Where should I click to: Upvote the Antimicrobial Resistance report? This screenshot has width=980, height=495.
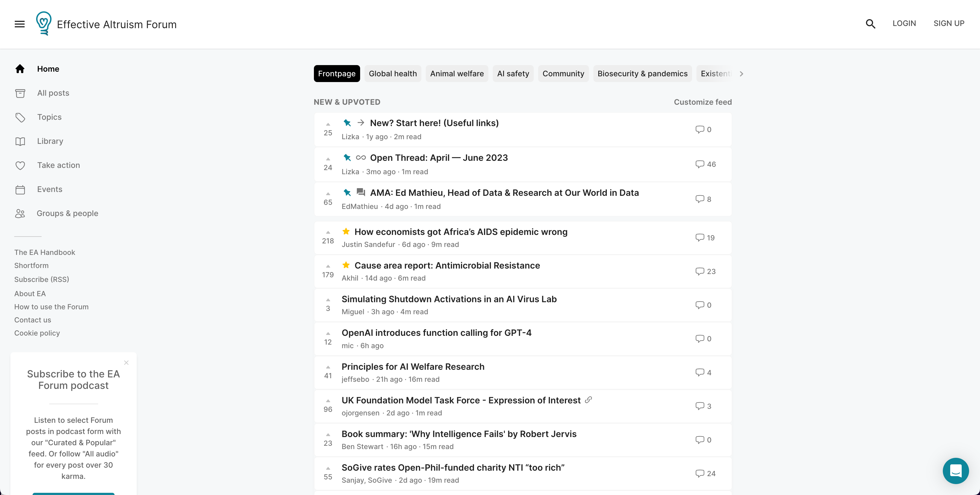click(x=328, y=266)
